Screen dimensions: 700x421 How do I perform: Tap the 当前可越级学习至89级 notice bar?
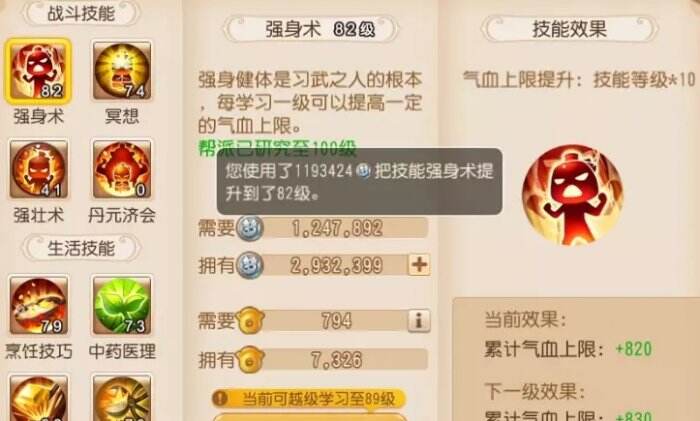coord(308,398)
